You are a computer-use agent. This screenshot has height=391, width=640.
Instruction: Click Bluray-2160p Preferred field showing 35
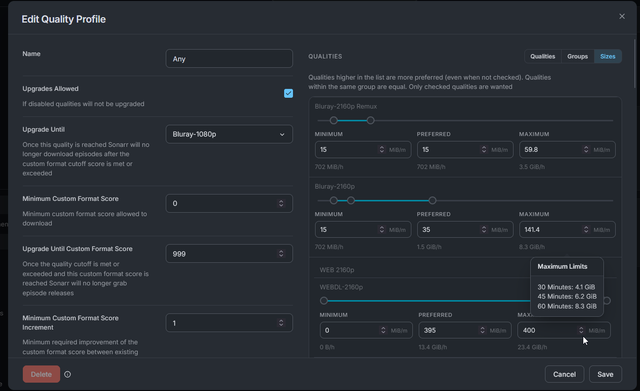(465, 230)
